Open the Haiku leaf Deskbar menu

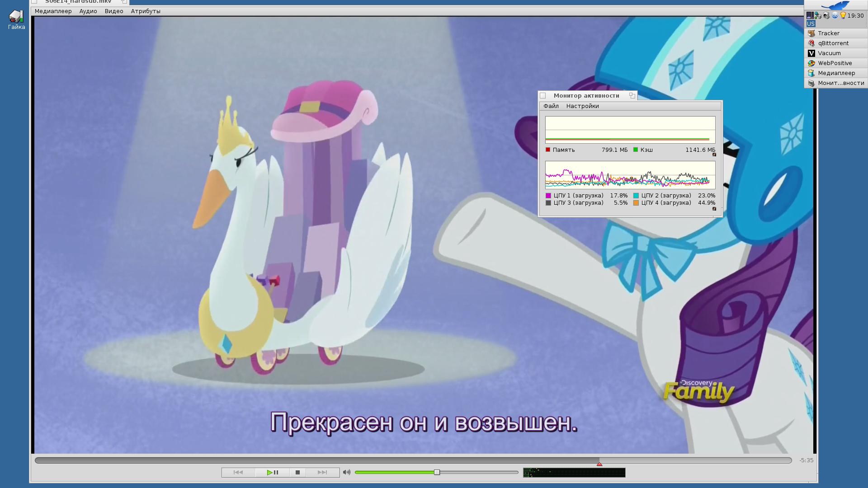(835, 5)
